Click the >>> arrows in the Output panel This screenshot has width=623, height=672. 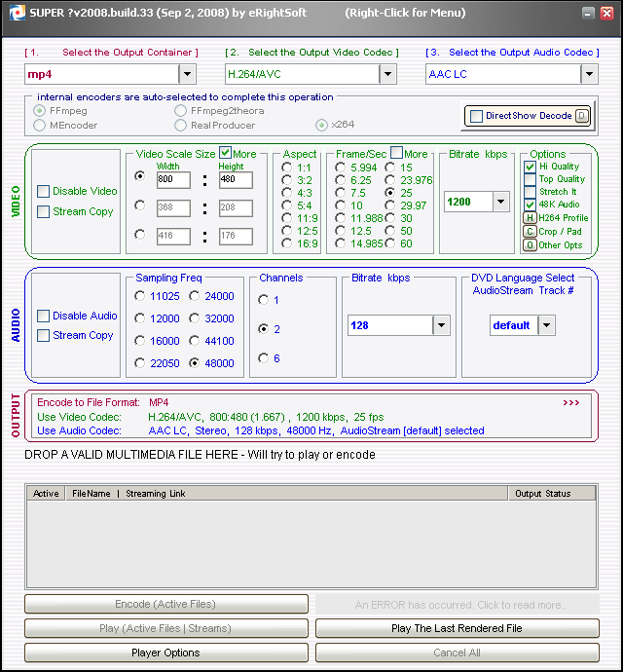coord(571,402)
